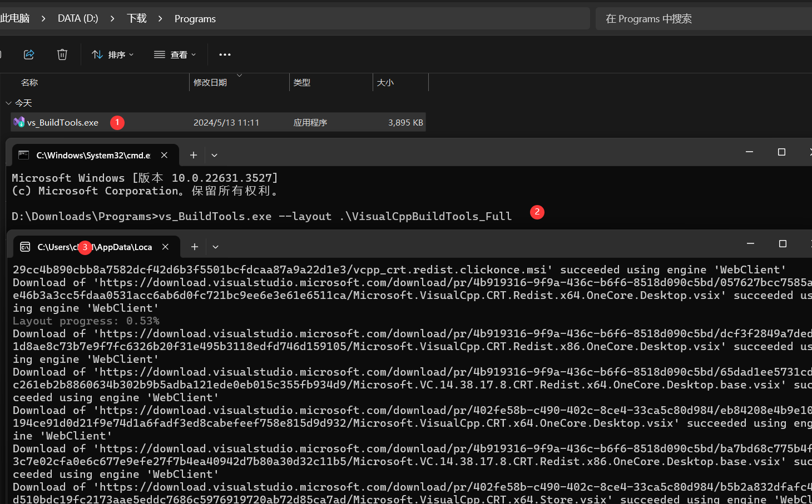
Task: Click Programs in the address breadcrumb
Action: click(x=195, y=18)
